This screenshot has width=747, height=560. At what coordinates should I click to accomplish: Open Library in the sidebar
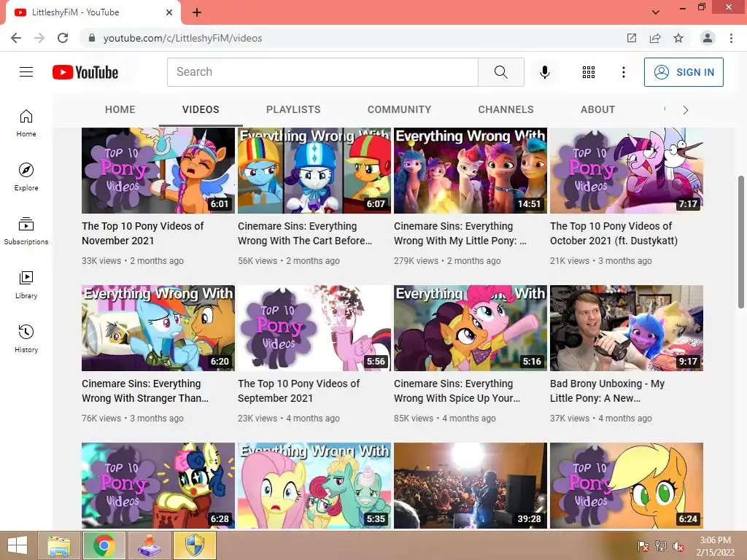(x=26, y=284)
